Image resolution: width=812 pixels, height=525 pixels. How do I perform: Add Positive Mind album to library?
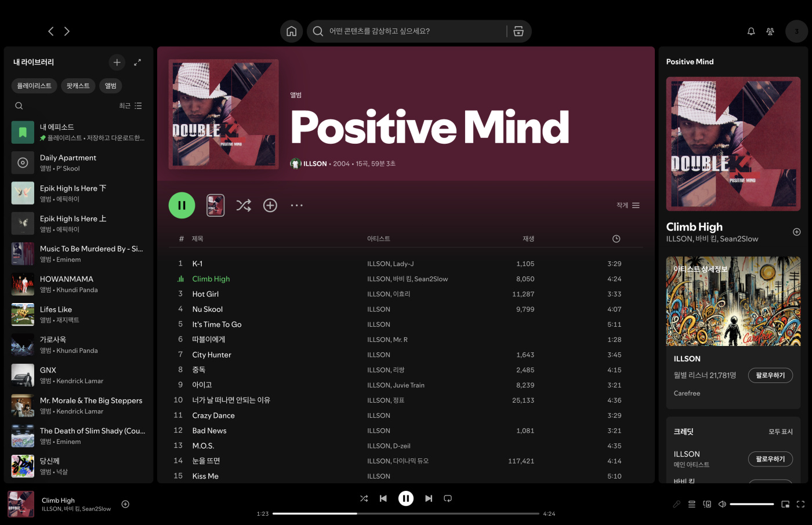[270, 206]
